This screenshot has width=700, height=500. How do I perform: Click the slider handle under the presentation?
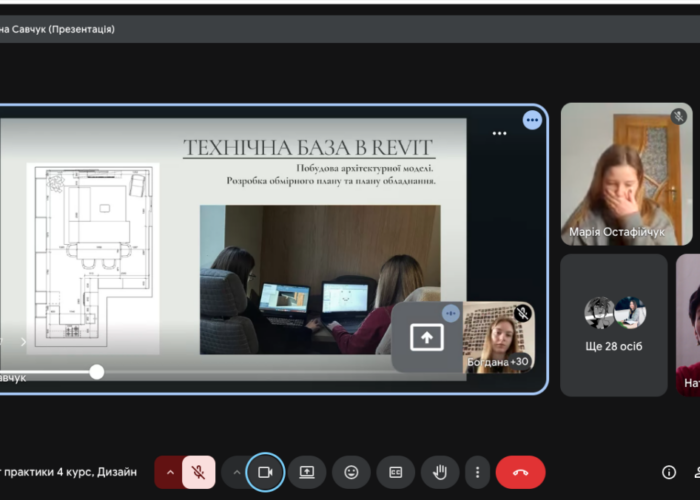click(x=97, y=372)
